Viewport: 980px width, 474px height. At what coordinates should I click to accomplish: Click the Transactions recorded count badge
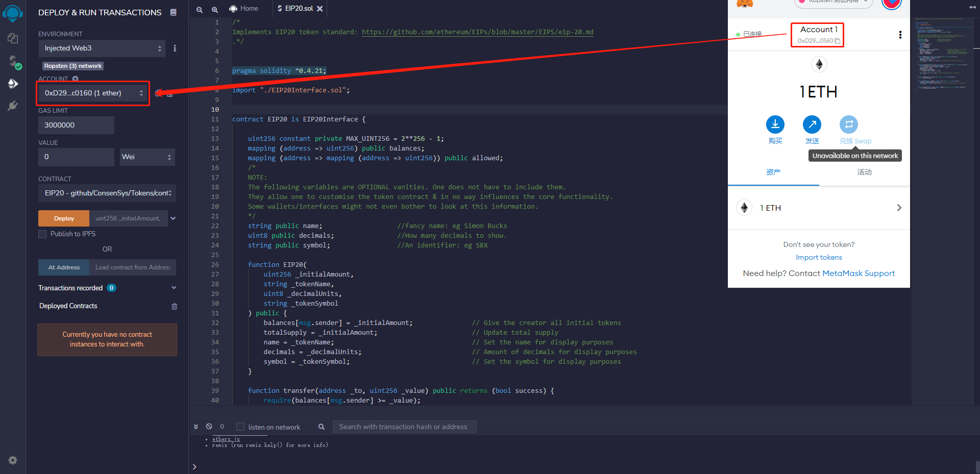[111, 288]
